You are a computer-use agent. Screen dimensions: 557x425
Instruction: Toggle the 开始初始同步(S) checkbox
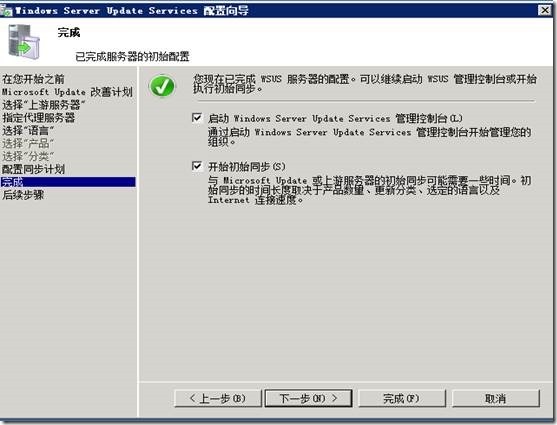197,166
